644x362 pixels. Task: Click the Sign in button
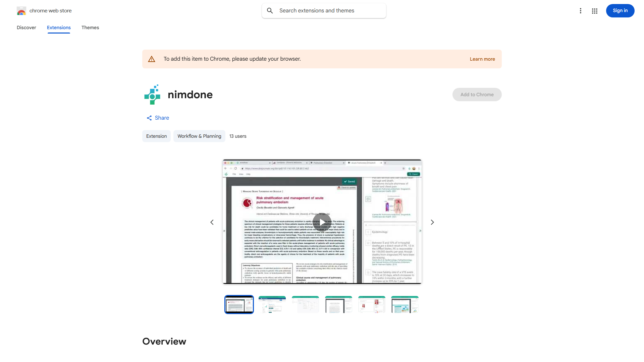[620, 11]
